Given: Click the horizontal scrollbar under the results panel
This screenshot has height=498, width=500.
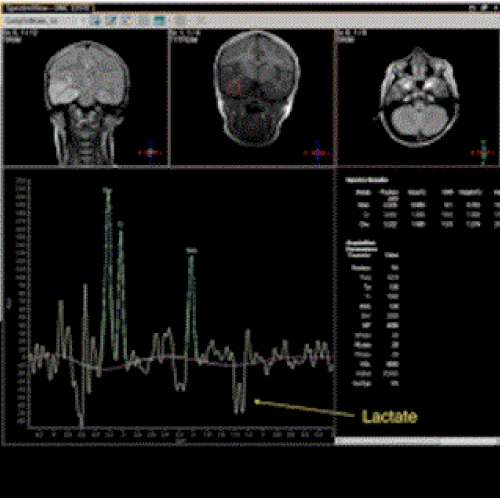Looking at the screenshot, I should click(x=417, y=441).
